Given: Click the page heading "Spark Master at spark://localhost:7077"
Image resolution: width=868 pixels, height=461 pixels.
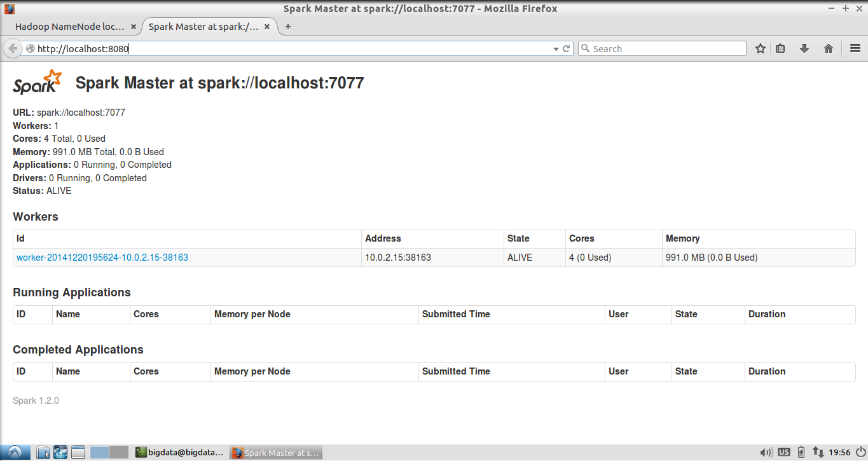Looking at the screenshot, I should tap(219, 83).
